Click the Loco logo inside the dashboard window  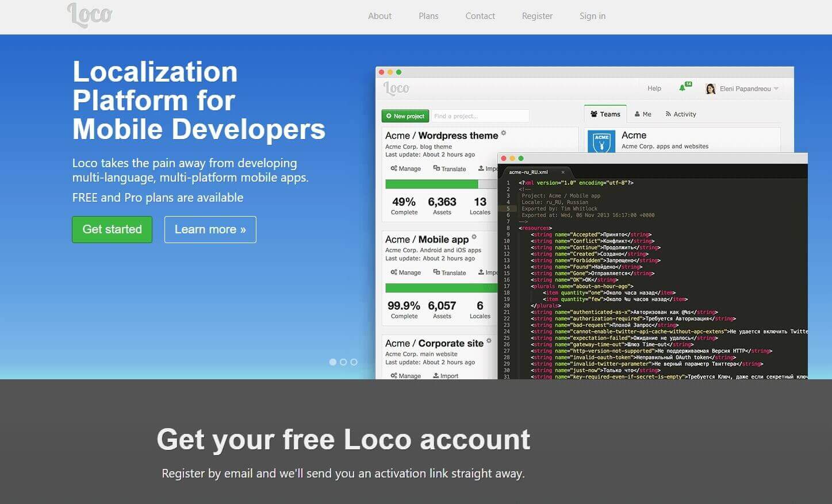[x=396, y=88]
